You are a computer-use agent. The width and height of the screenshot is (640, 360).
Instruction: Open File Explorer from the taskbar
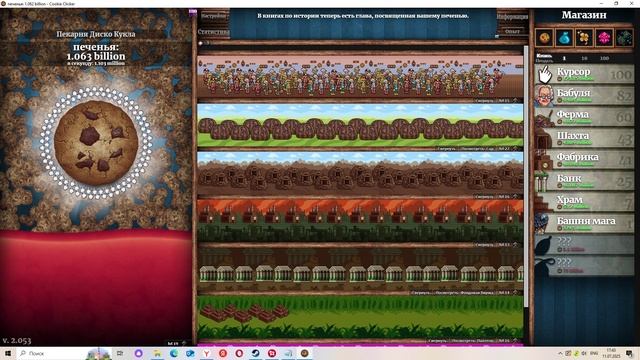click(x=157, y=353)
